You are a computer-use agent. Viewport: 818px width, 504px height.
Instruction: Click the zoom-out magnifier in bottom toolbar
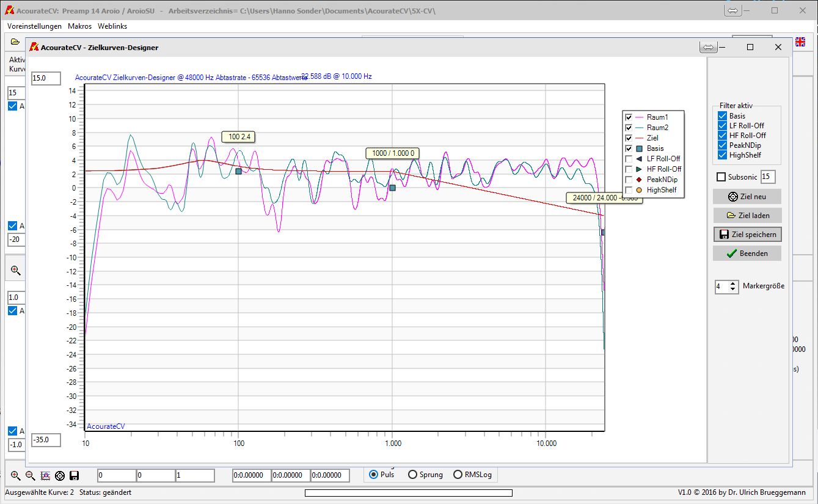tap(30, 475)
